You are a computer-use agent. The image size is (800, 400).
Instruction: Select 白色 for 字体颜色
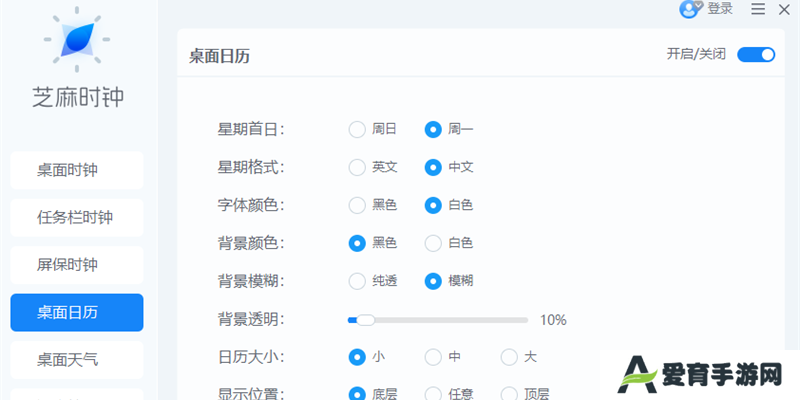(x=433, y=205)
